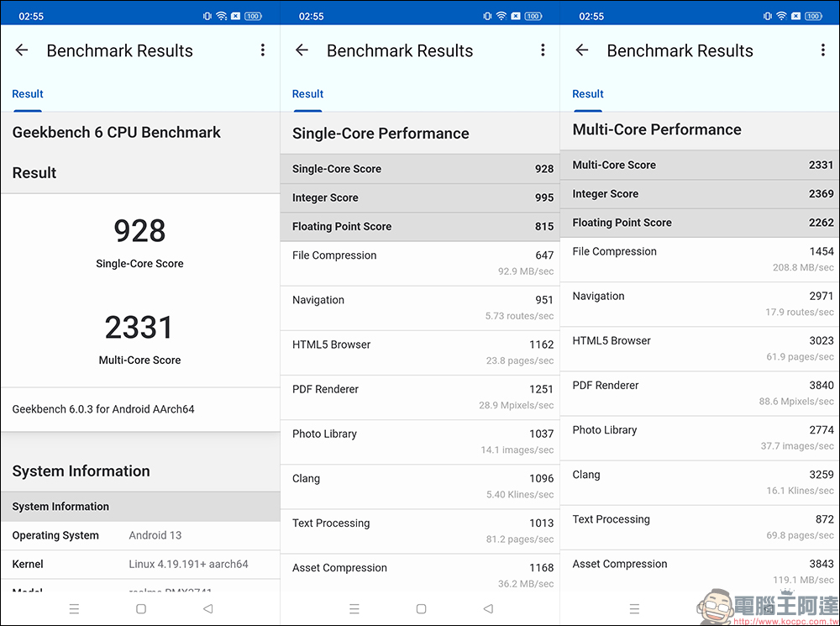Viewport: 840px width, 626px height.
Task: Tap File Compression 1454 row
Action: point(701,260)
